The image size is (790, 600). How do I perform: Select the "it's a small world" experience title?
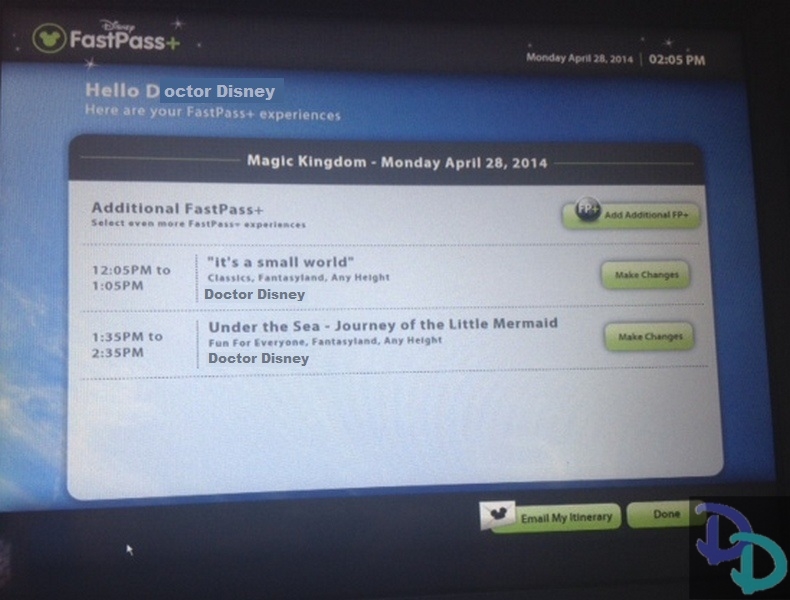tap(280, 263)
